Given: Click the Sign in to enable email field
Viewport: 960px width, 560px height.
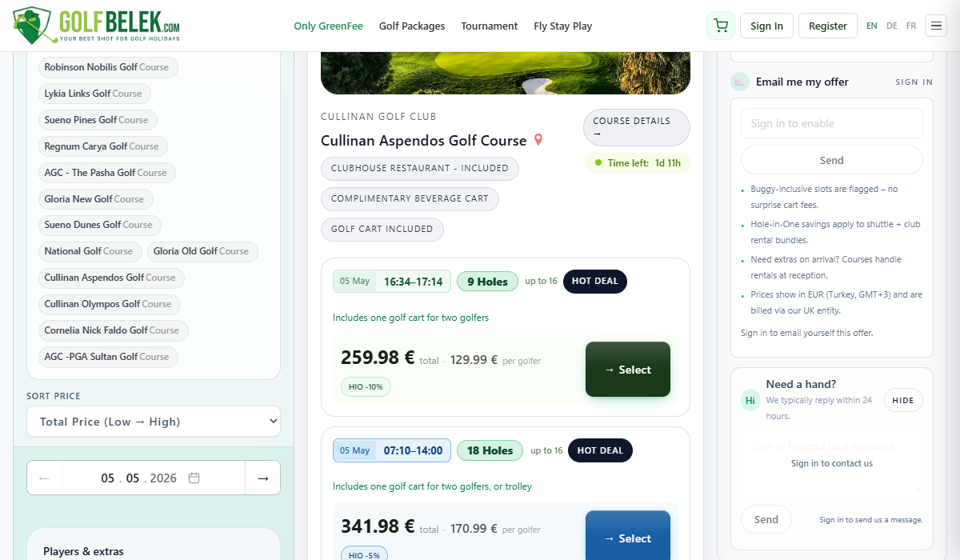Looking at the screenshot, I should pyautogui.click(x=832, y=123).
